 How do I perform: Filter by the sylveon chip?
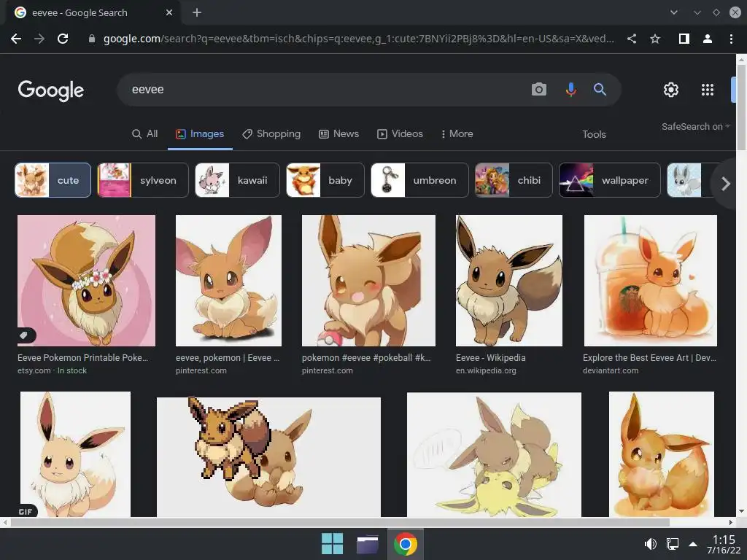point(143,180)
